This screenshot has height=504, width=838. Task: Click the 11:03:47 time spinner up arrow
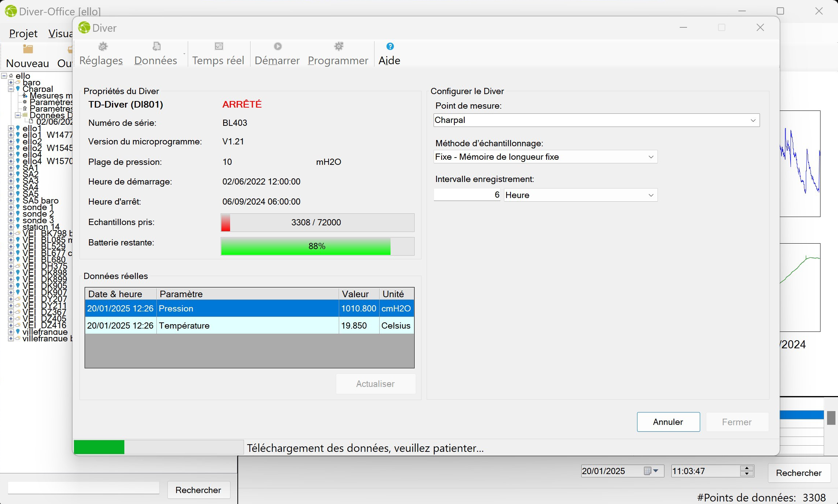click(747, 468)
